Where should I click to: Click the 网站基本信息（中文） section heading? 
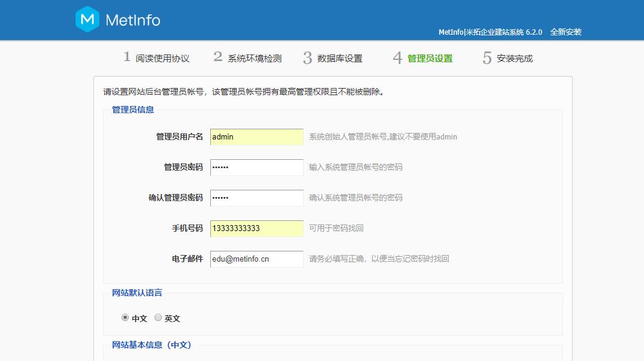(x=152, y=345)
